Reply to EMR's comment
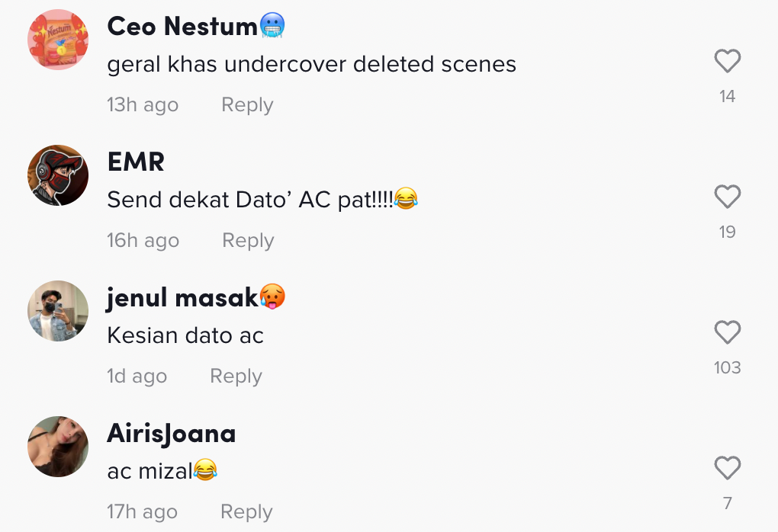This screenshot has height=532, width=778. [248, 240]
